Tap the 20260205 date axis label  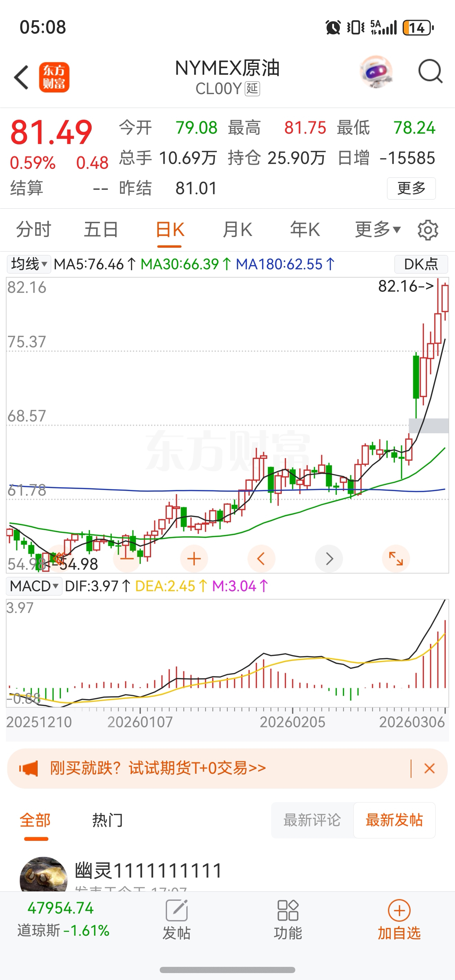(x=293, y=722)
